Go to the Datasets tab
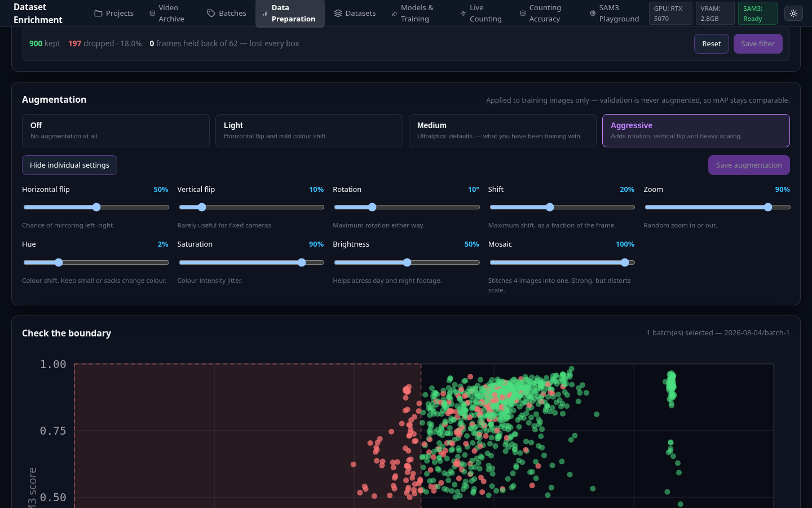 355,13
